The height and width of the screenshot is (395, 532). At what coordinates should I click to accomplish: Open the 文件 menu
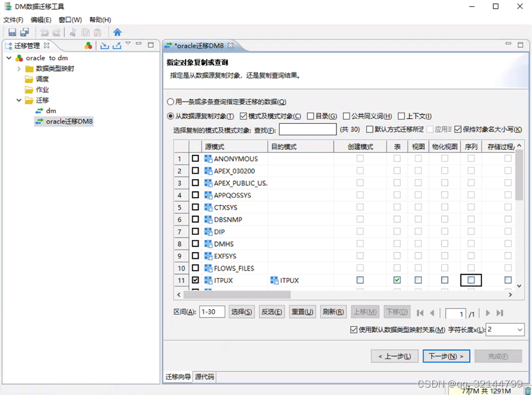click(13, 20)
